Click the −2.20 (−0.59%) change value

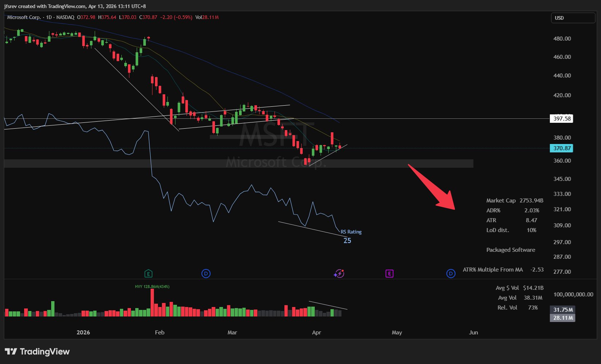(176, 17)
